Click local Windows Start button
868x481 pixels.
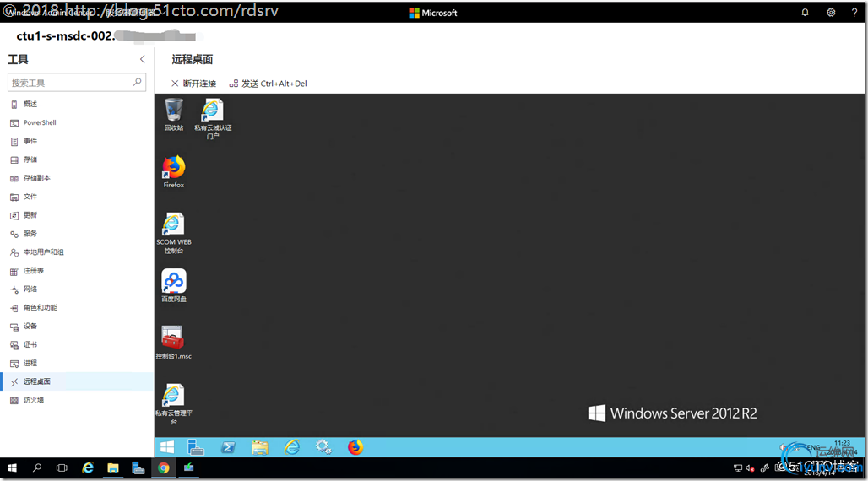pos(12,468)
